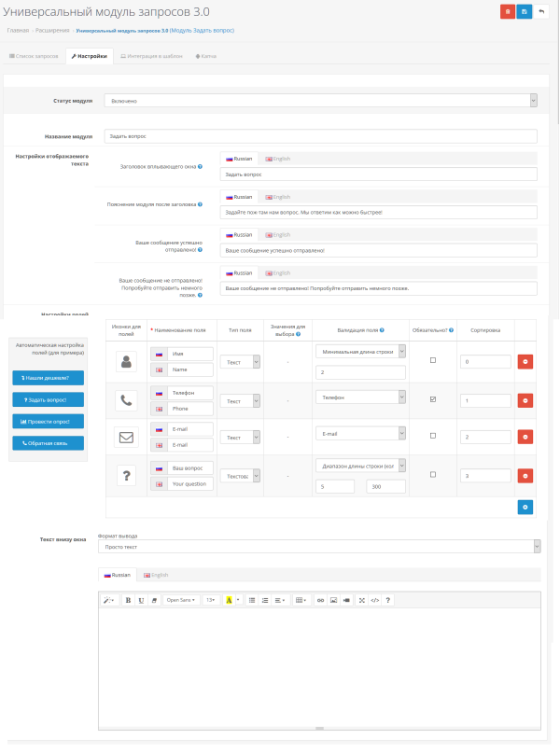Check the required box for Имя field
The image size is (560, 753).
point(433,359)
